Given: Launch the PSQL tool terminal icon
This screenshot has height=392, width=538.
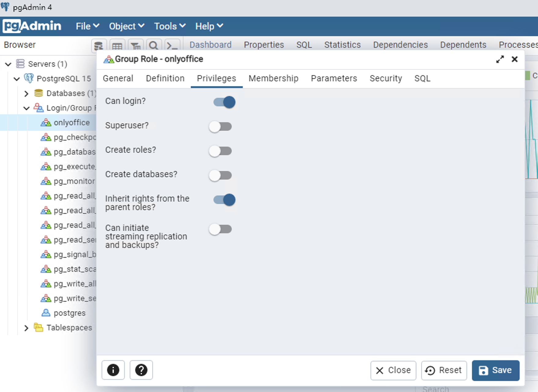Looking at the screenshot, I should point(172,46).
